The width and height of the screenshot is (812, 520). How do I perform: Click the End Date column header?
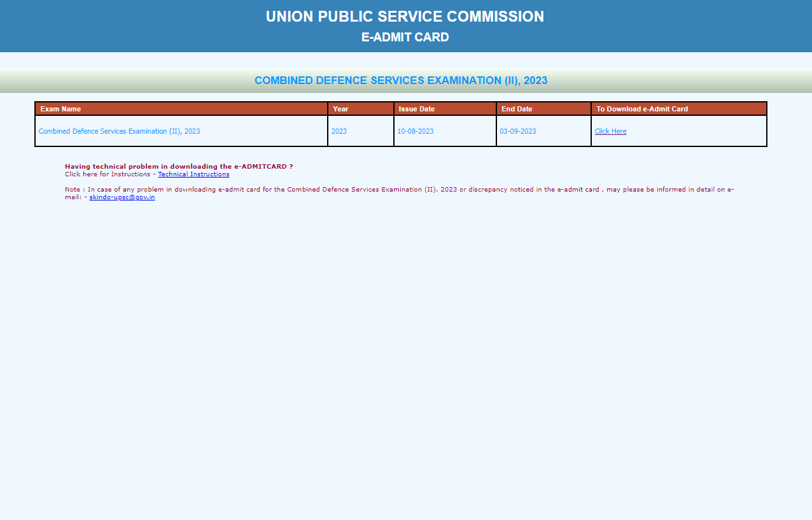[x=543, y=109]
